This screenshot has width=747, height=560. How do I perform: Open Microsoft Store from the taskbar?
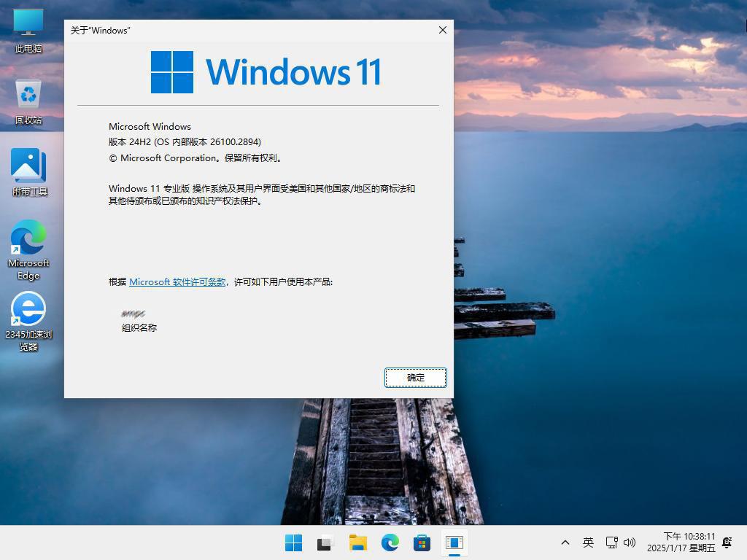point(422,542)
